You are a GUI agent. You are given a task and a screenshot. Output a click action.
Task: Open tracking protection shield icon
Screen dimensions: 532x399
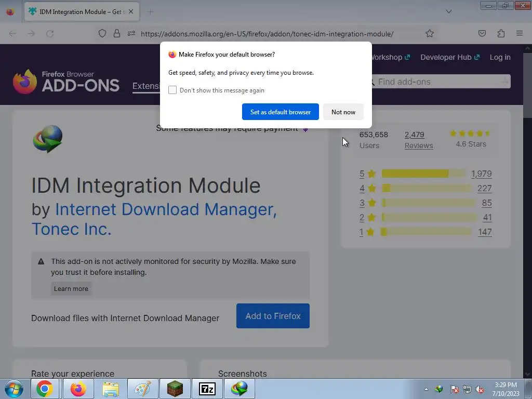point(102,34)
